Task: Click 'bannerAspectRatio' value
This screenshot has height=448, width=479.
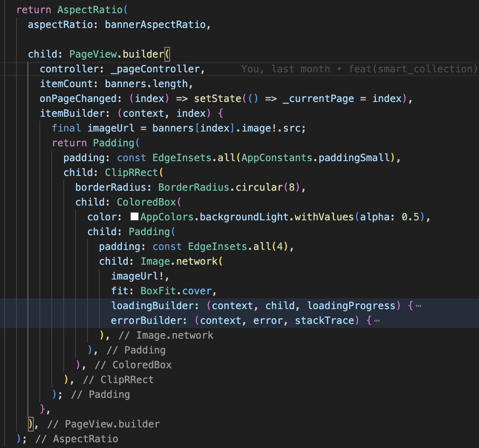Action: click(155, 24)
